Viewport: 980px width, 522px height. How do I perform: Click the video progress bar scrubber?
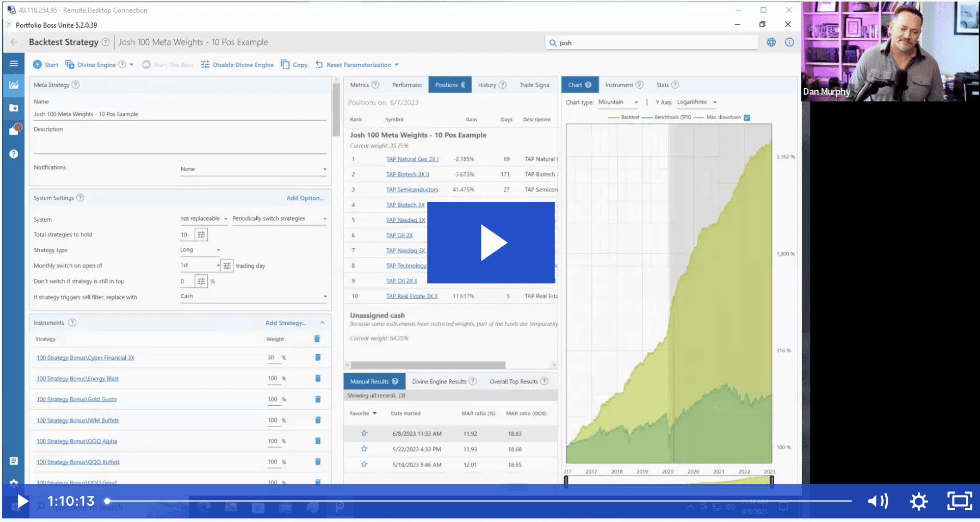click(107, 501)
